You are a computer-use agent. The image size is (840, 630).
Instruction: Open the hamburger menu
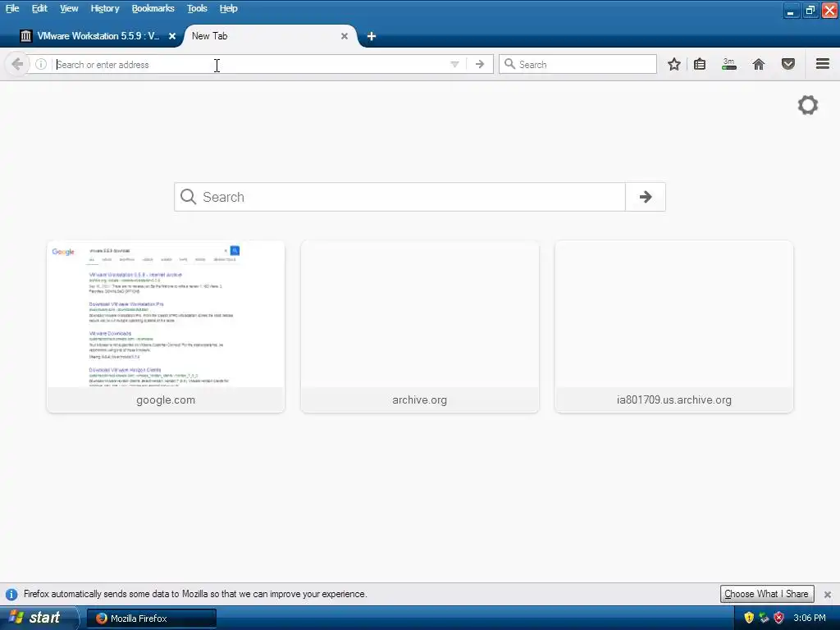[x=823, y=64]
